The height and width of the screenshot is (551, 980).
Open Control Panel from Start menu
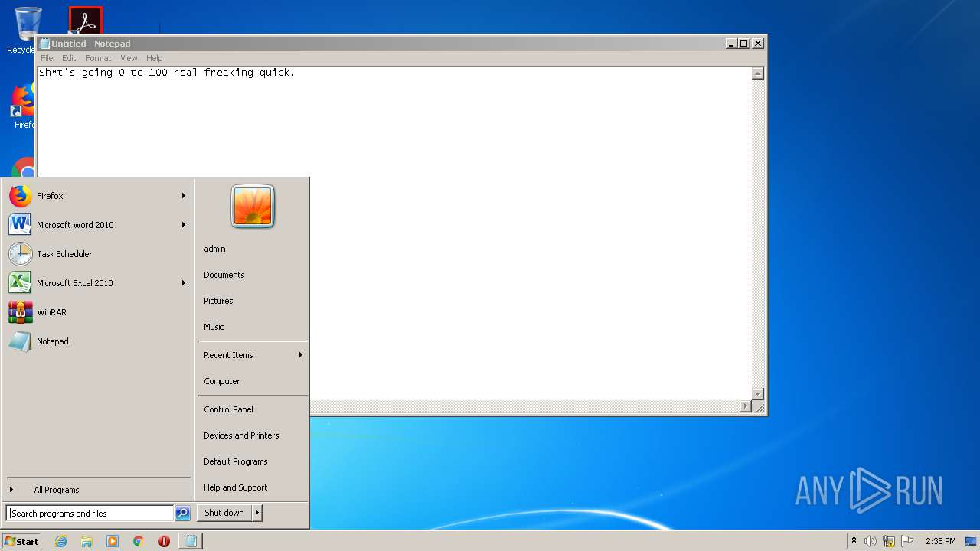(x=253, y=409)
